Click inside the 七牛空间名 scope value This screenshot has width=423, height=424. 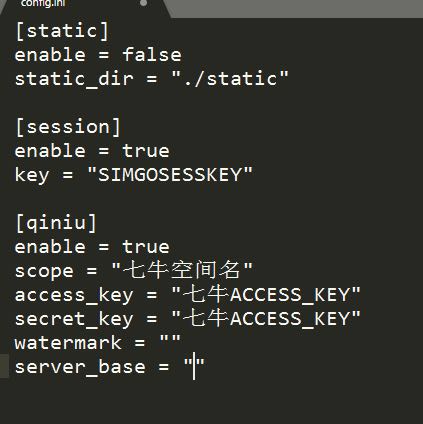click(x=182, y=270)
